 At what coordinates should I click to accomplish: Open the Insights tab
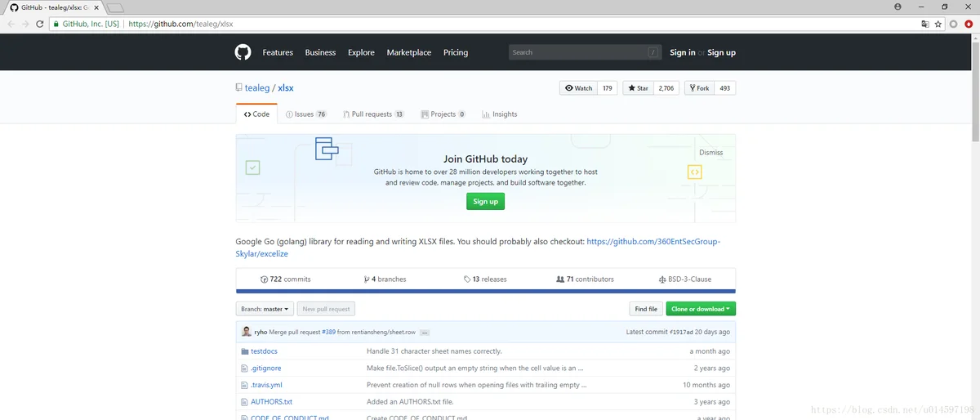[x=499, y=114]
